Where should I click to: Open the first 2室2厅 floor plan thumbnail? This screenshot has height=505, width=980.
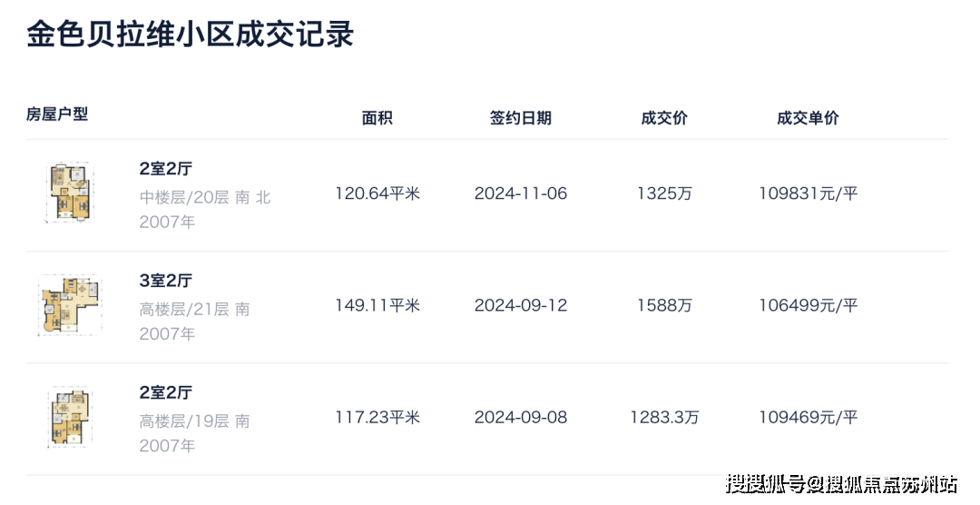[70, 193]
